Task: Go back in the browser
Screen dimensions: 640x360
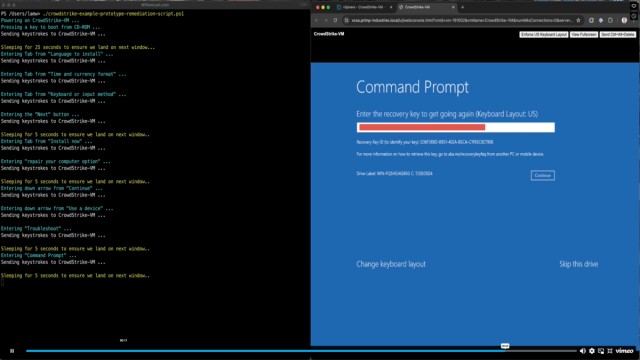Action: click(x=316, y=20)
